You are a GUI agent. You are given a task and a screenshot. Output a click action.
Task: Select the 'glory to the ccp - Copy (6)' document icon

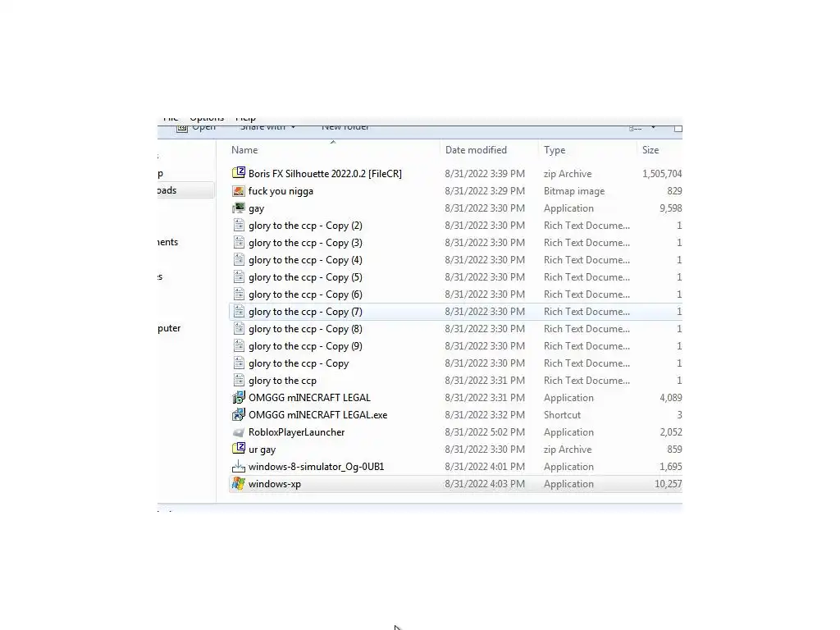pos(239,294)
